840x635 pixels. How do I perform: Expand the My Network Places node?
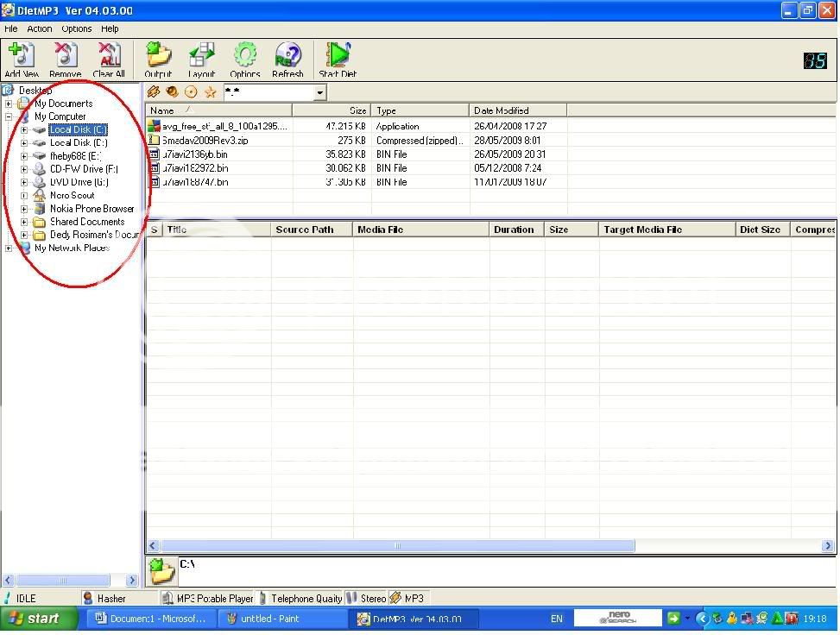(9, 248)
